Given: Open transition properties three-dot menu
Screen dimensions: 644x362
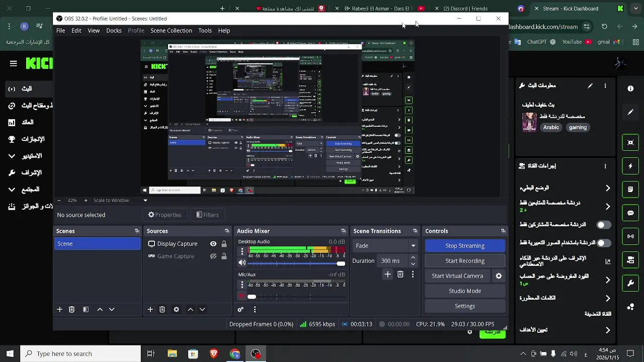Looking at the screenshot, I should 413,274.
